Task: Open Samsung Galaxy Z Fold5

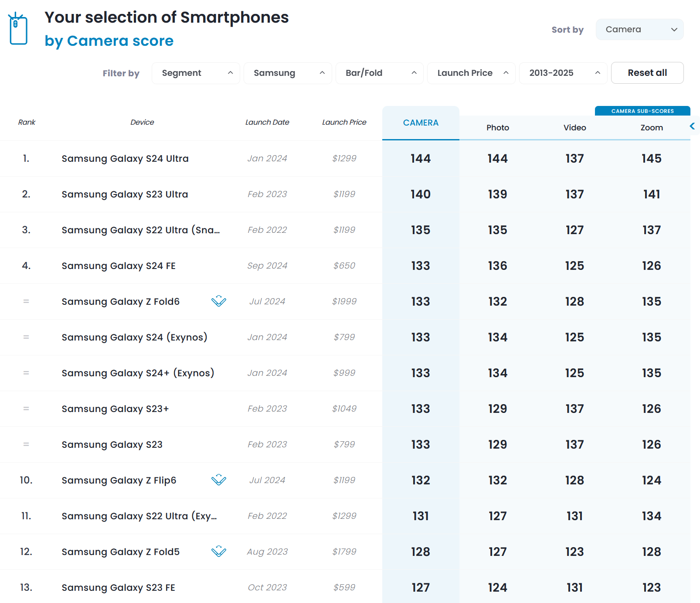Action: 121,552
